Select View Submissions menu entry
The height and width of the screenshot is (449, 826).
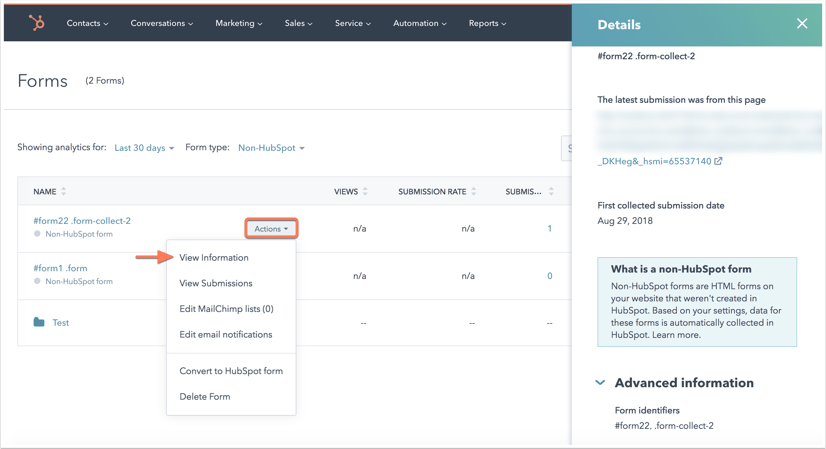[x=216, y=284]
